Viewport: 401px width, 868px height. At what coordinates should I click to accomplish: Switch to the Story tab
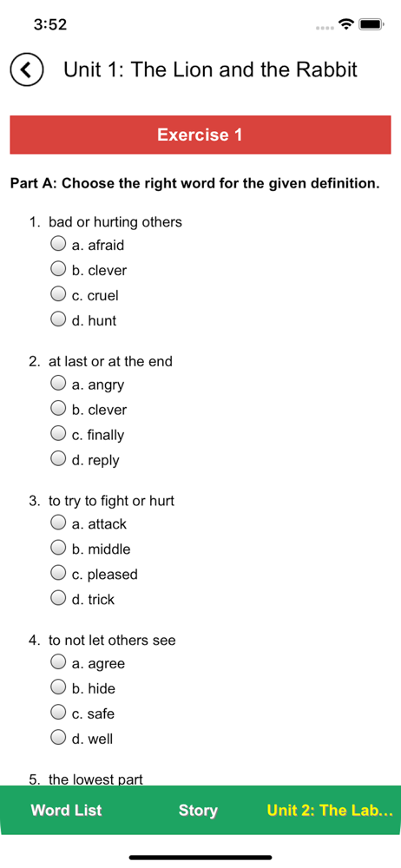(x=198, y=811)
